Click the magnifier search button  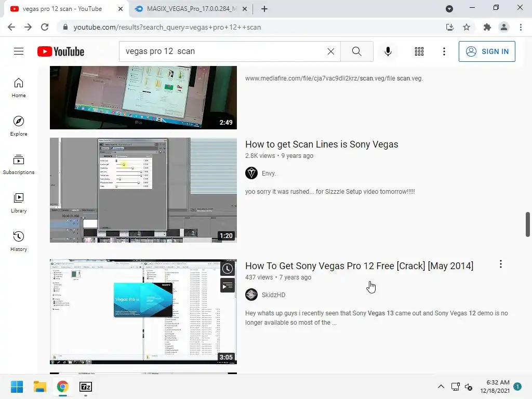tap(356, 51)
